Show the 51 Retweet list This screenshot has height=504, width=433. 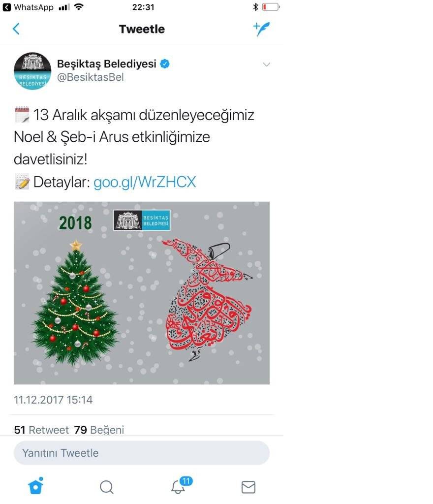tap(41, 430)
